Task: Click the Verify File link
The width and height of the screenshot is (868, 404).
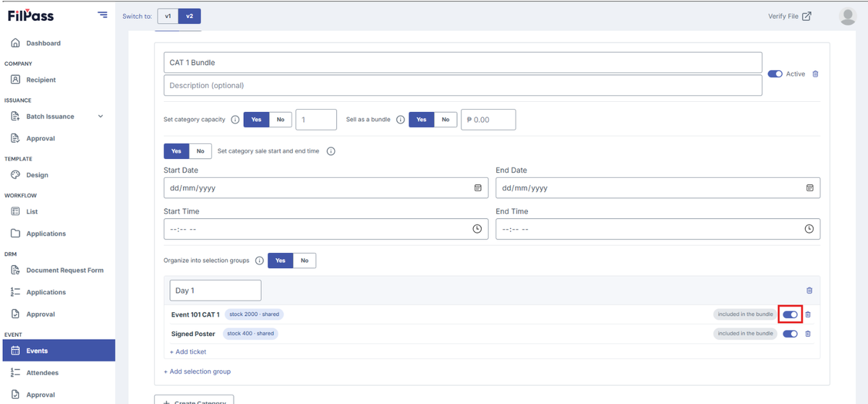Action: (x=790, y=16)
